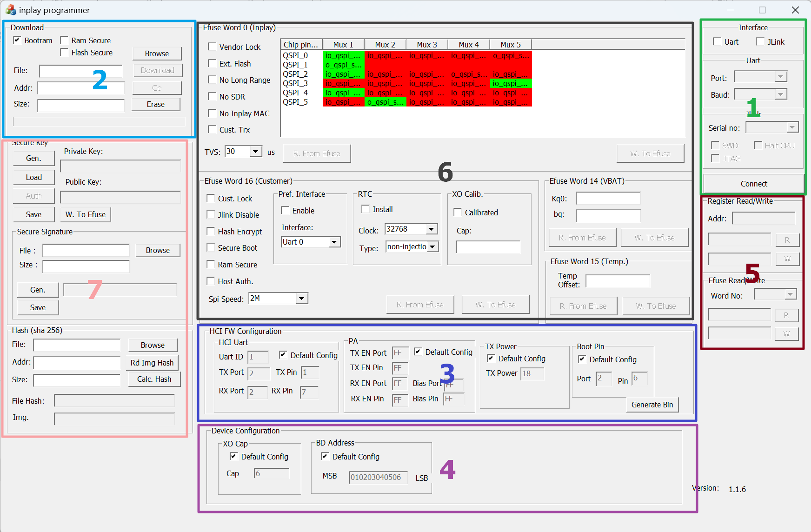Select the green QSPI_3 Mux 5 cell
Viewport: 811px width, 532px height.
click(511, 83)
